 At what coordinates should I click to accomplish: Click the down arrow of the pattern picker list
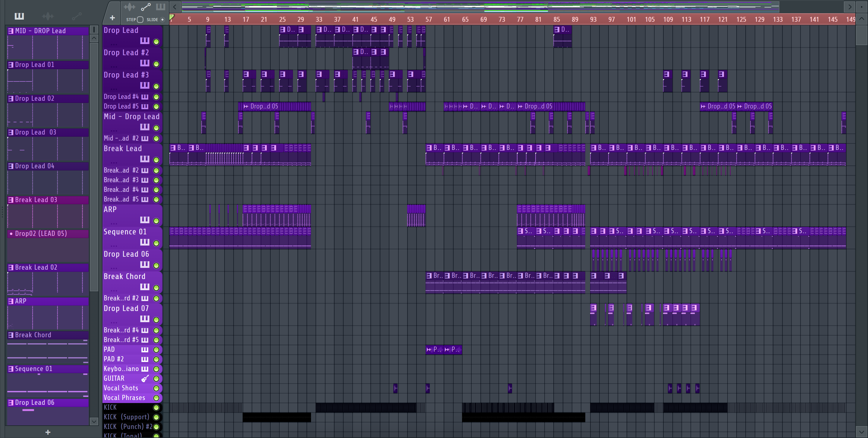(x=94, y=421)
